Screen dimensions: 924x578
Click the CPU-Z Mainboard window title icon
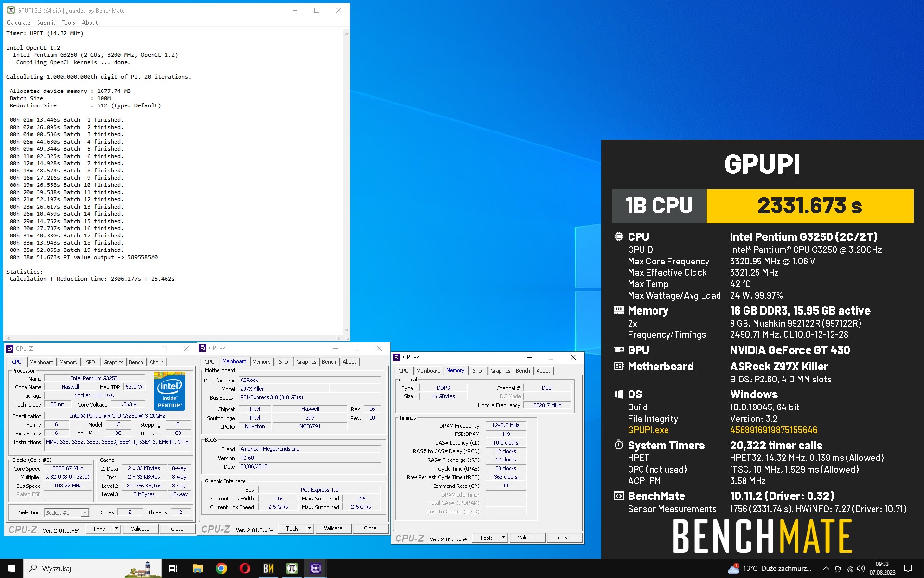(x=203, y=348)
